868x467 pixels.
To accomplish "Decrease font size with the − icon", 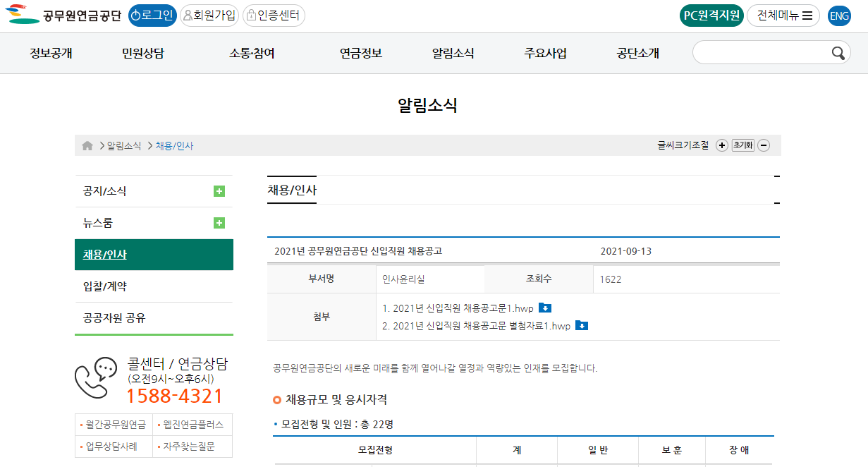I will pos(764,145).
